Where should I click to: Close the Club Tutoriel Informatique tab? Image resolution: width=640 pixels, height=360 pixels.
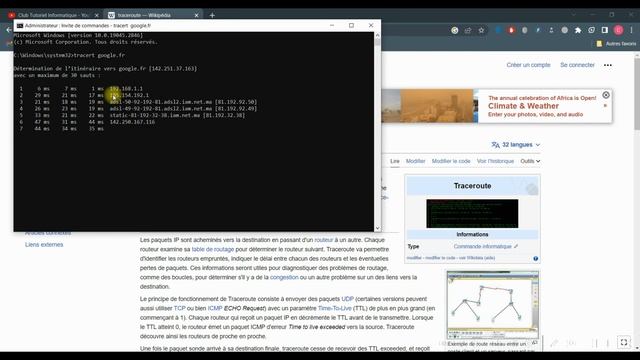tap(97, 15)
